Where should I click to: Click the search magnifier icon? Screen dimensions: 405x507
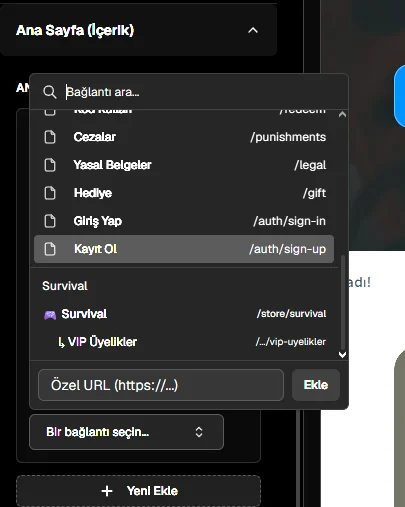[50, 92]
